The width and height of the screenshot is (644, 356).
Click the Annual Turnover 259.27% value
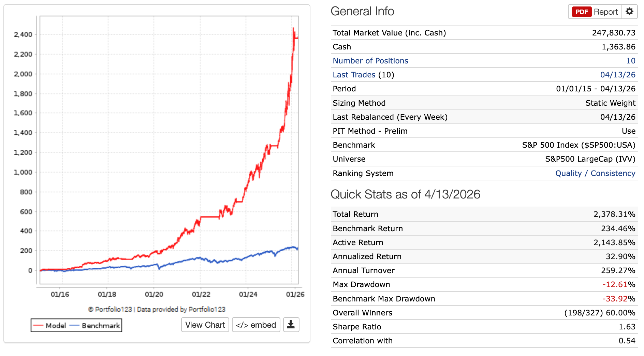coord(618,270)
